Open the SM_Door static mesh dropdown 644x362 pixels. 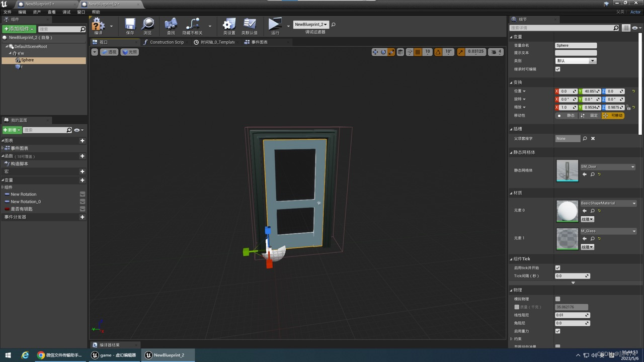[607, 166]
